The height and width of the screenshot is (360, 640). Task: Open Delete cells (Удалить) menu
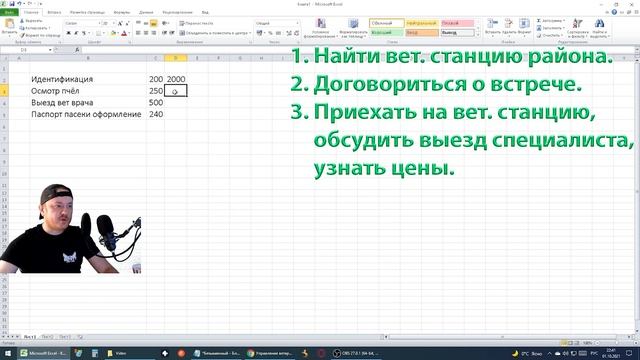[509, 27]
